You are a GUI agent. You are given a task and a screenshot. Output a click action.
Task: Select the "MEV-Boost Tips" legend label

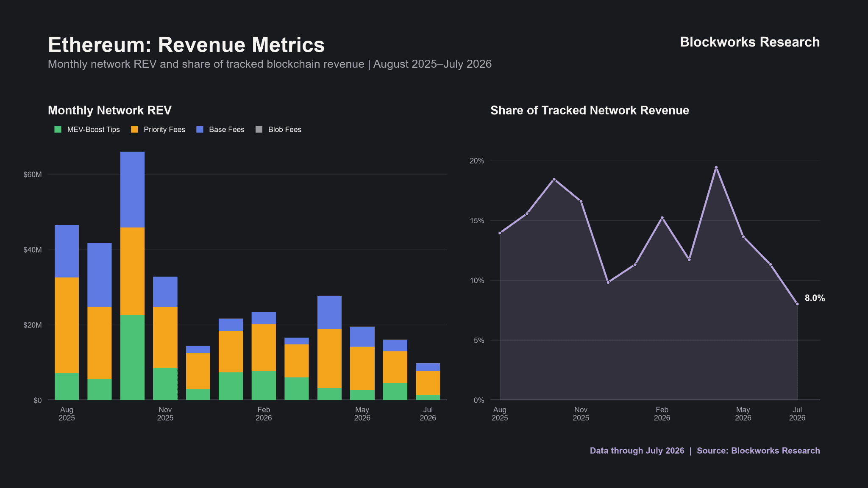click(94, 130)
